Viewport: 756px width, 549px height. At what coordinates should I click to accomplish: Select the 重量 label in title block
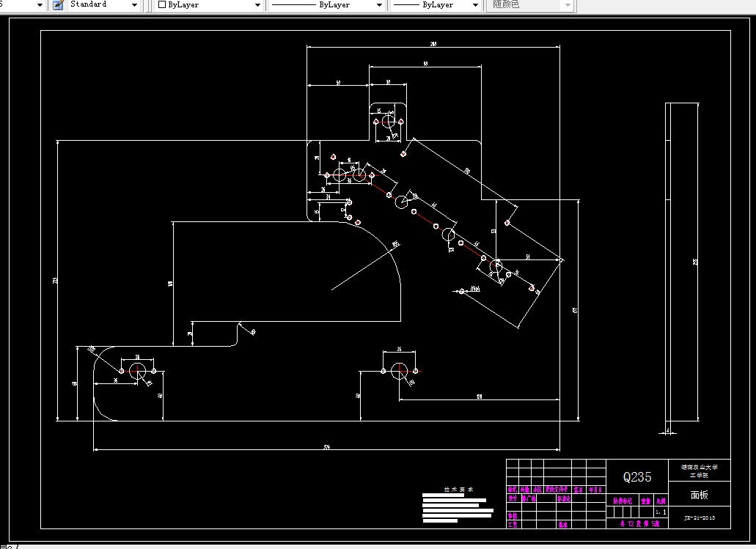click(646, 501)
